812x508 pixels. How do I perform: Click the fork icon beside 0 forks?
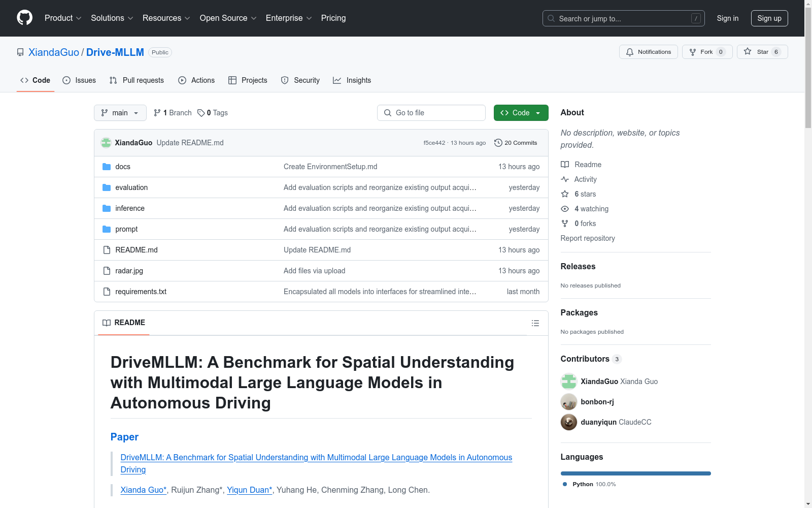tap(565, 224)
